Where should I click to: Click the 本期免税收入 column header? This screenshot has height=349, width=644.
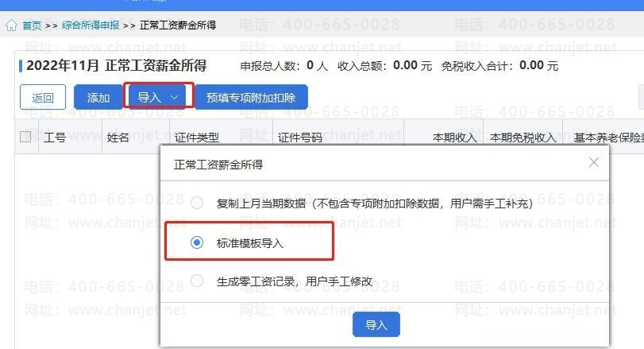pyautogui.click(x=523, y=138)
